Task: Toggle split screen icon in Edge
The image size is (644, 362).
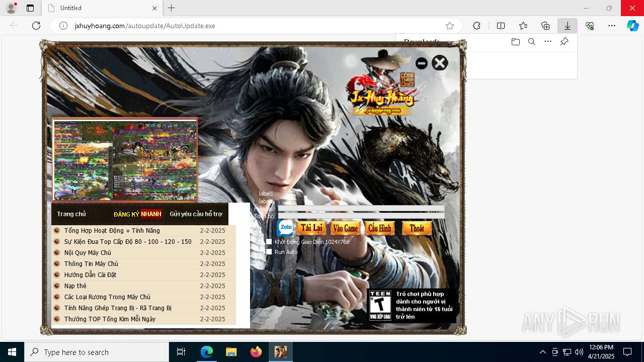Action: (x=501, y=26)
